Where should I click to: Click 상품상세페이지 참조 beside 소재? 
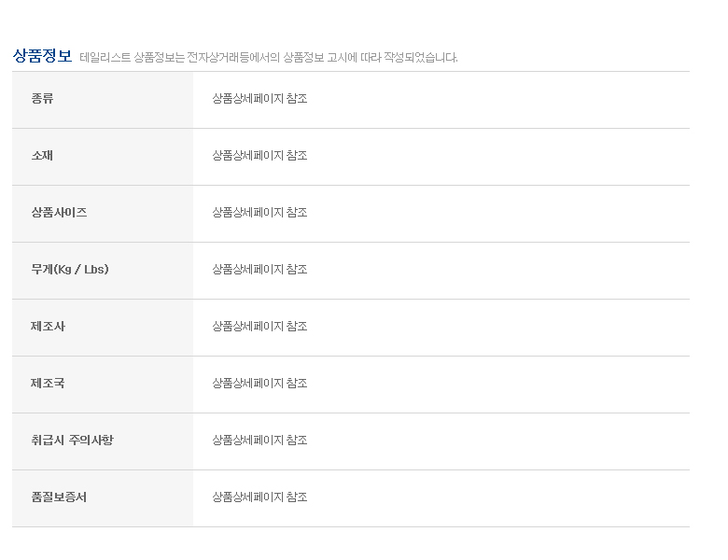click(259, 156)
